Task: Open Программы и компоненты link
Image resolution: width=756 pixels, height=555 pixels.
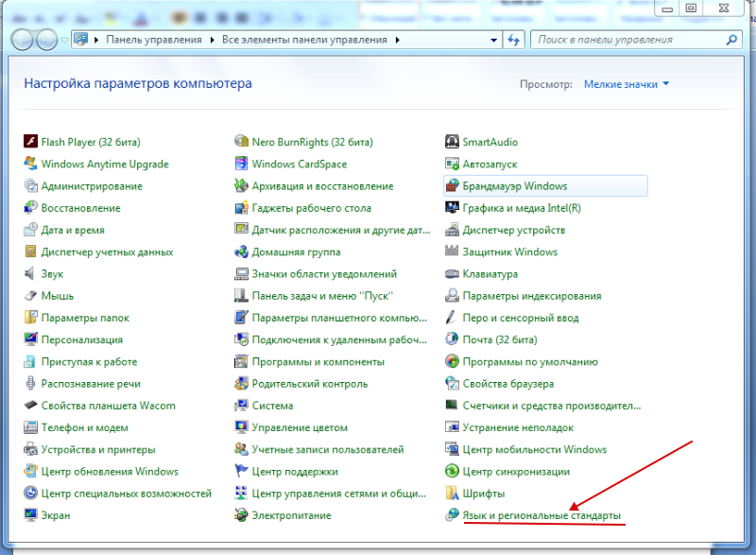Action: coord(318,361)
